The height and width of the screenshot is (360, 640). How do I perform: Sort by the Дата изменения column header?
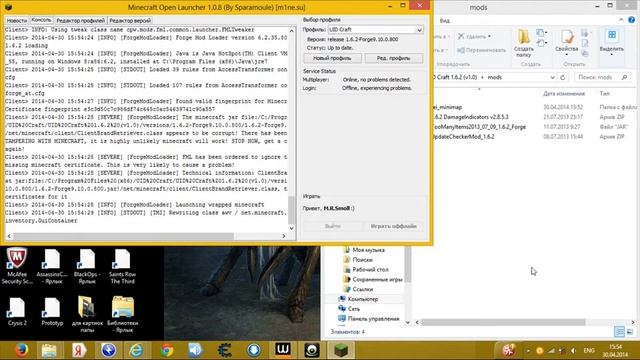564,94
